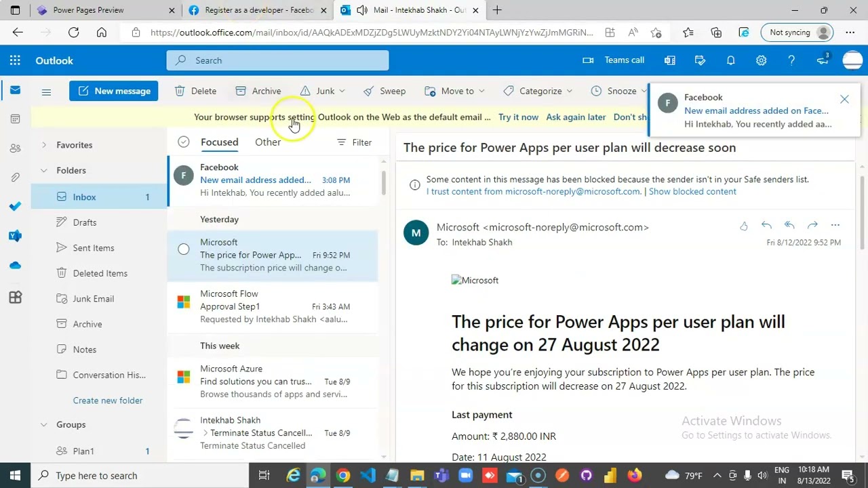Viewport: 868px width, 488px height.
Task: Click the Outlook search box
Action: tap(278, 60)
